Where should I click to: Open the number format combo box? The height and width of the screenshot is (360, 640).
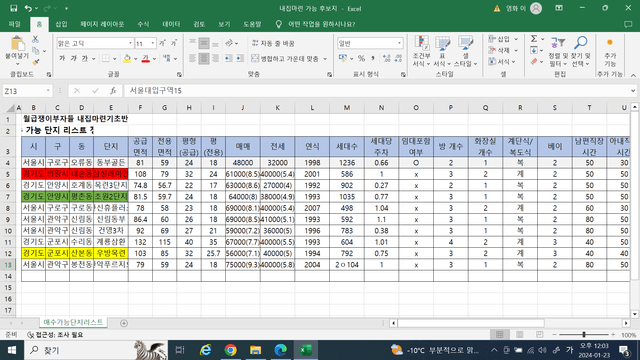click(370, 43)
